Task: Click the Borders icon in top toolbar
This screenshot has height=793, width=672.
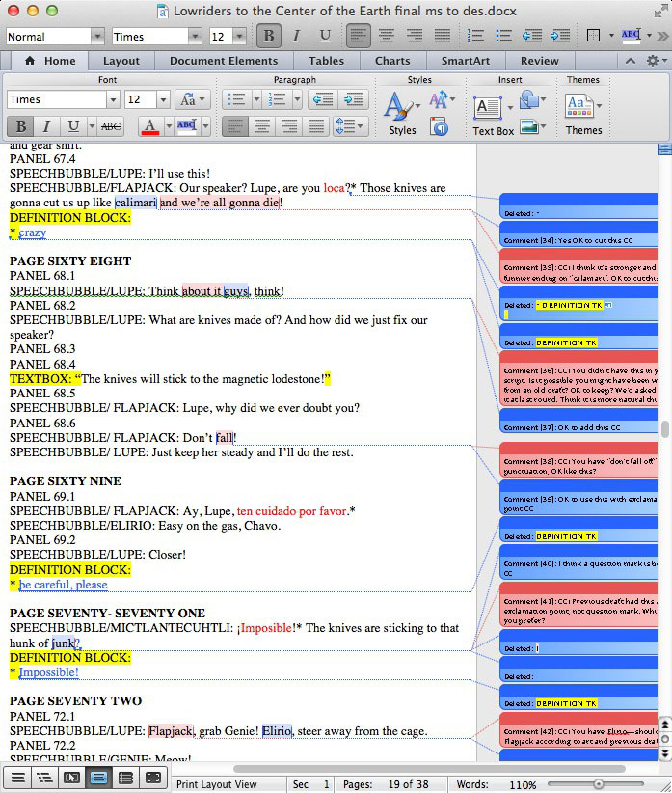Action: (593, 36)
